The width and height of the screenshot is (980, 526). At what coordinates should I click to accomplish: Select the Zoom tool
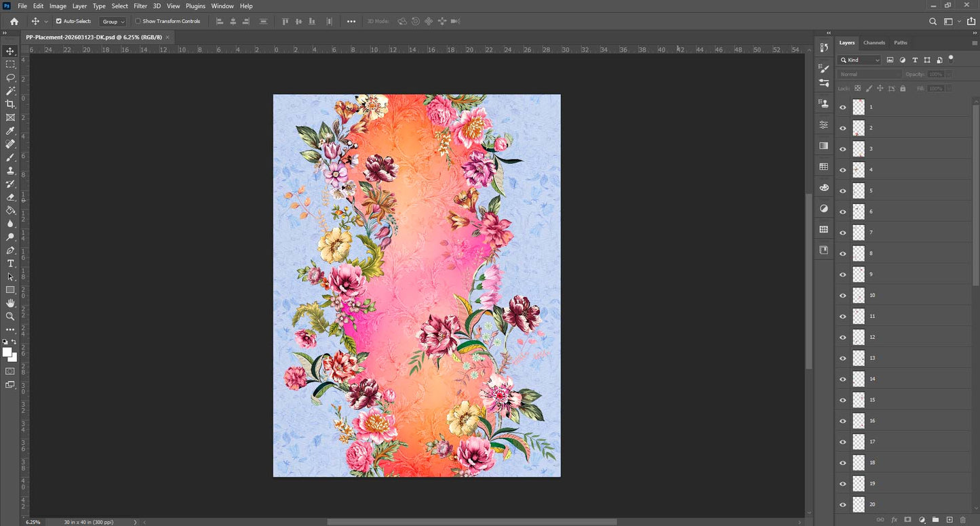point(10,317)
